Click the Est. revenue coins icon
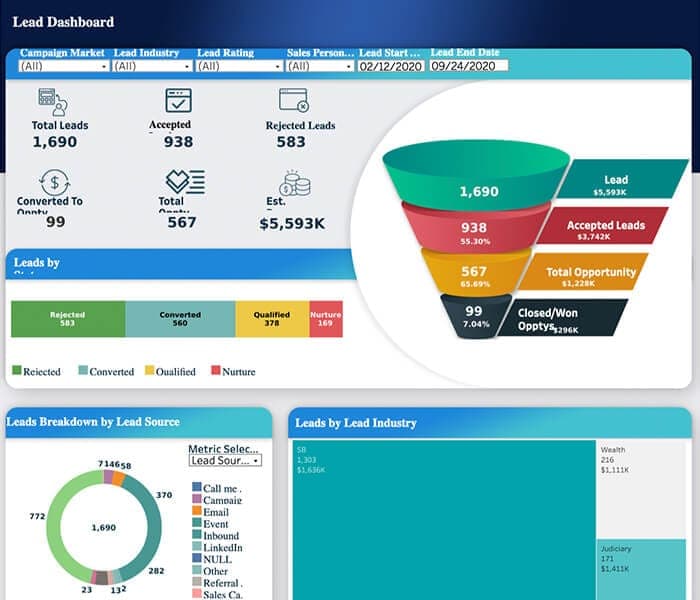700x600 pixels. coord(295,183)
